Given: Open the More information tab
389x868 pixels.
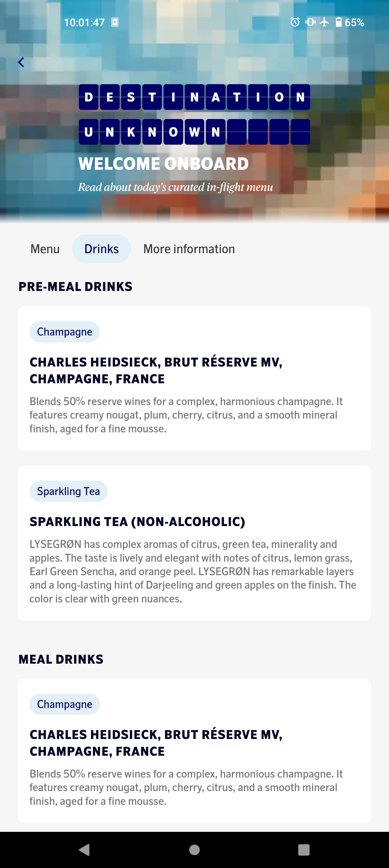Looking at the screenshot, I should tap(189, 249).
